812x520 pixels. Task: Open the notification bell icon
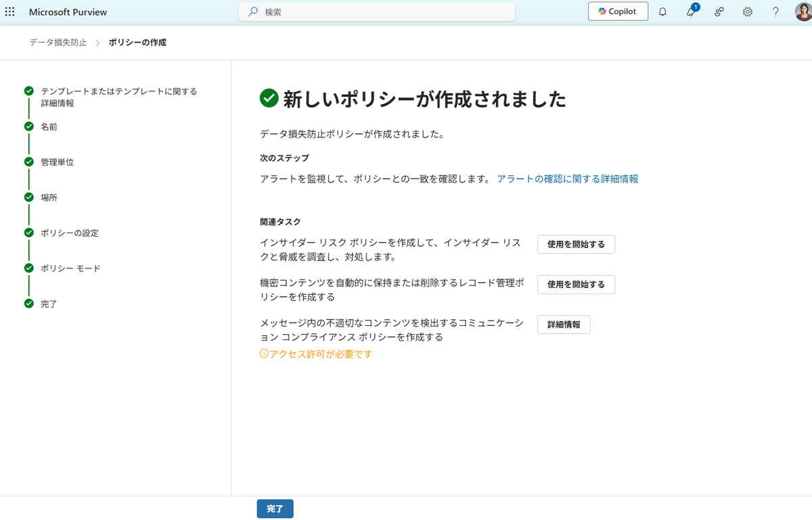click(662, 12)
